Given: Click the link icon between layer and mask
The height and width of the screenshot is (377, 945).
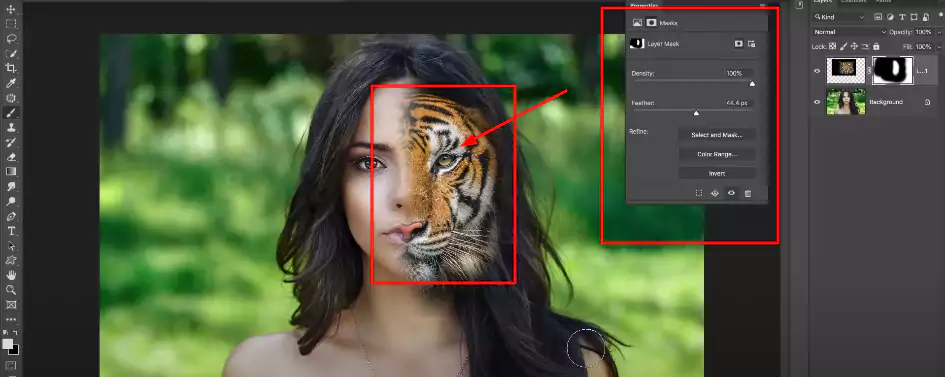Looking at the screenshot, I should [868, 70].
